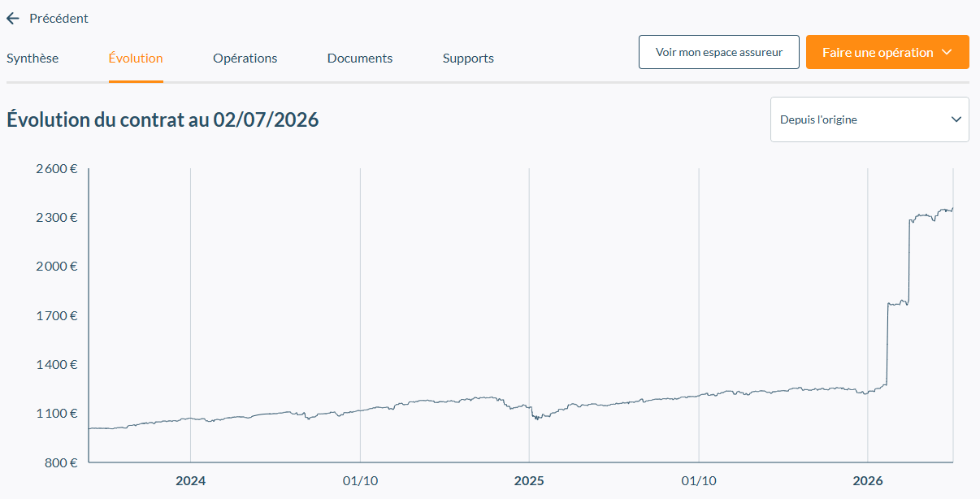This screenshot has height=499, width=980.
Task: Go to the Synthèse tab
Action: coord(33,59)
